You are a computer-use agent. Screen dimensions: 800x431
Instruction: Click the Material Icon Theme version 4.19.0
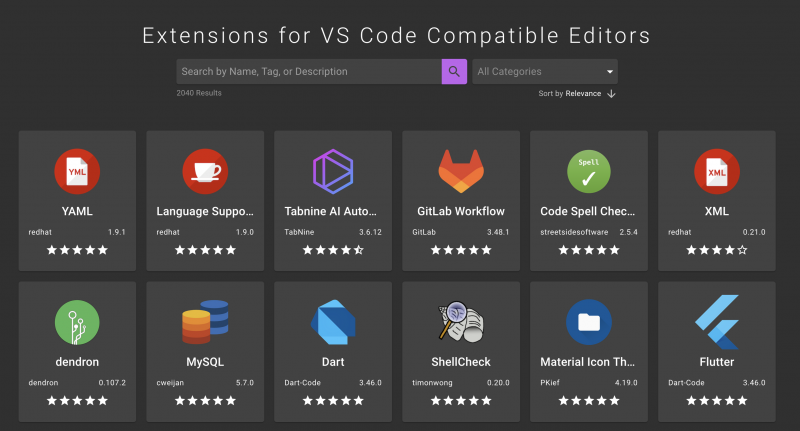coord(626,383)
